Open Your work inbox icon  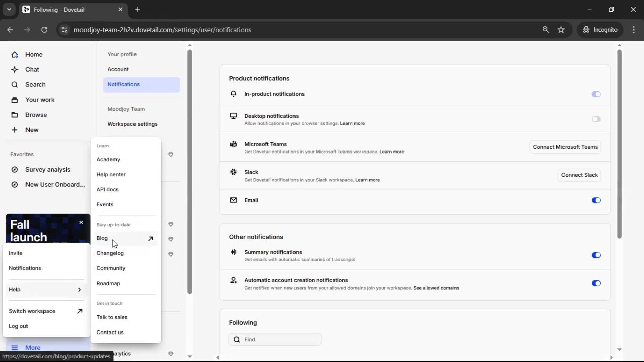click(15, 100)
